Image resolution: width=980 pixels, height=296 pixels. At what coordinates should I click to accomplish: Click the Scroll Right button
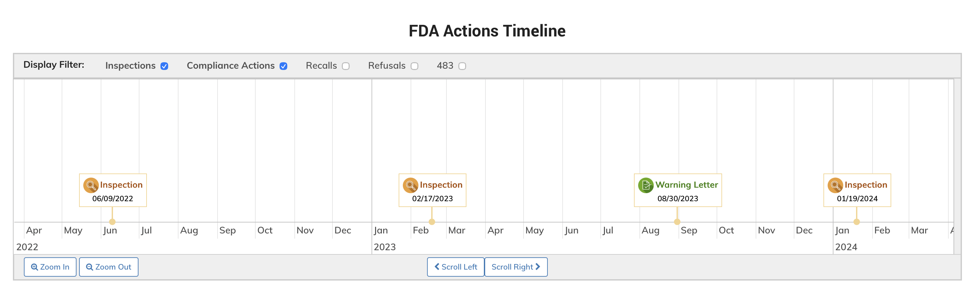(x=516, y=267)
